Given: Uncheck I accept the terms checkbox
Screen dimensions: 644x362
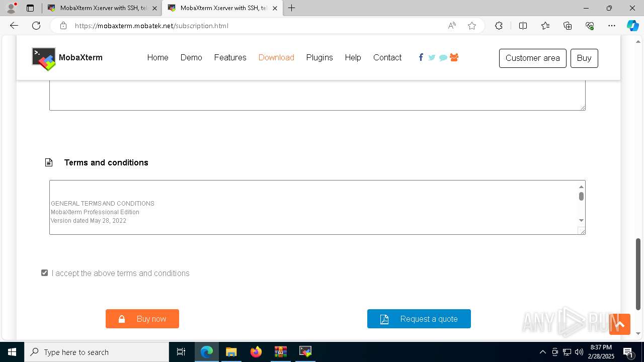Looking at the screenshot, I should (45, 273).
